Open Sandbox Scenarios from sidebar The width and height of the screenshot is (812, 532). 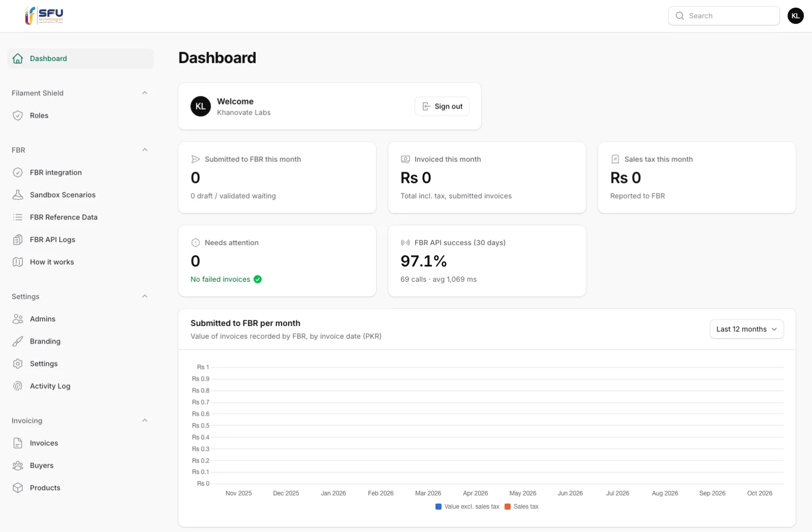81,194
